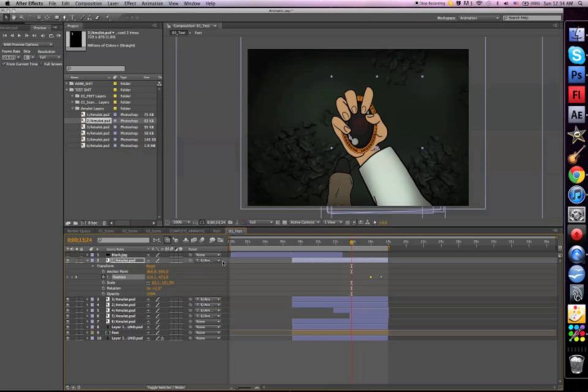588x392 pixels.
Task: Switch to the 01_Test timeline tab
Action: [235, 231]
